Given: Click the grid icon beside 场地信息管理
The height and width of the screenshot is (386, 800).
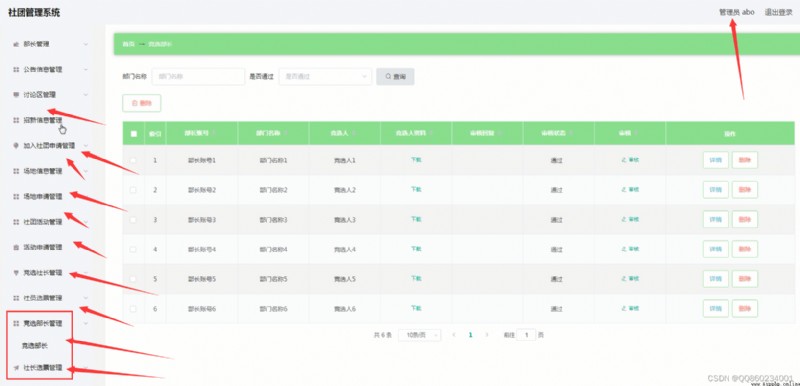Looking at the screenshot, I should [15, 171].
